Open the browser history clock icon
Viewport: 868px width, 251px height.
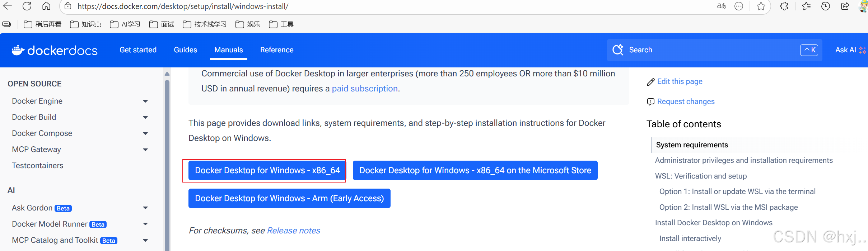pos(826,6)
